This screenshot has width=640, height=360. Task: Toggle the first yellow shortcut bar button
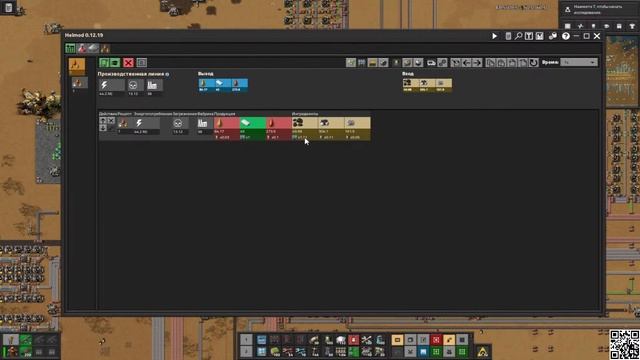click(x=397, y=340)
